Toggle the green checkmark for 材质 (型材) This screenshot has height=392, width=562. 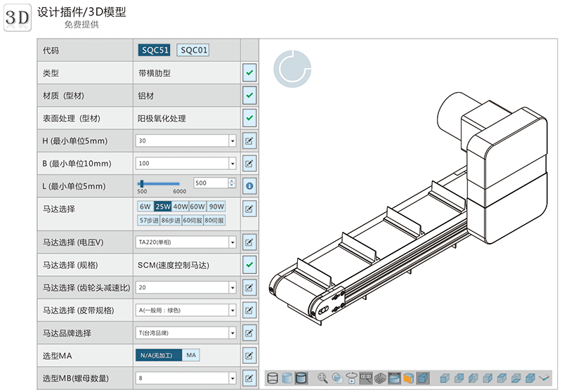coord(249,96)
